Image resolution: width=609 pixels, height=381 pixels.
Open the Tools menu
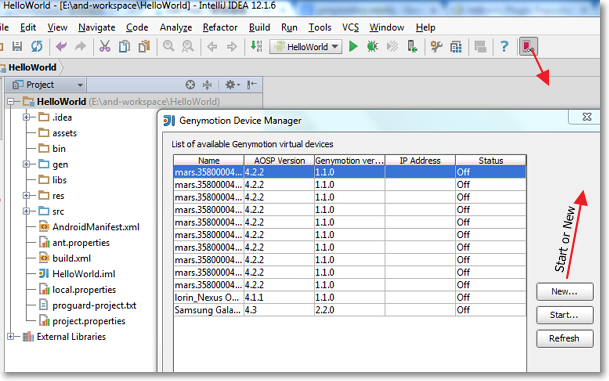(320, 28)
